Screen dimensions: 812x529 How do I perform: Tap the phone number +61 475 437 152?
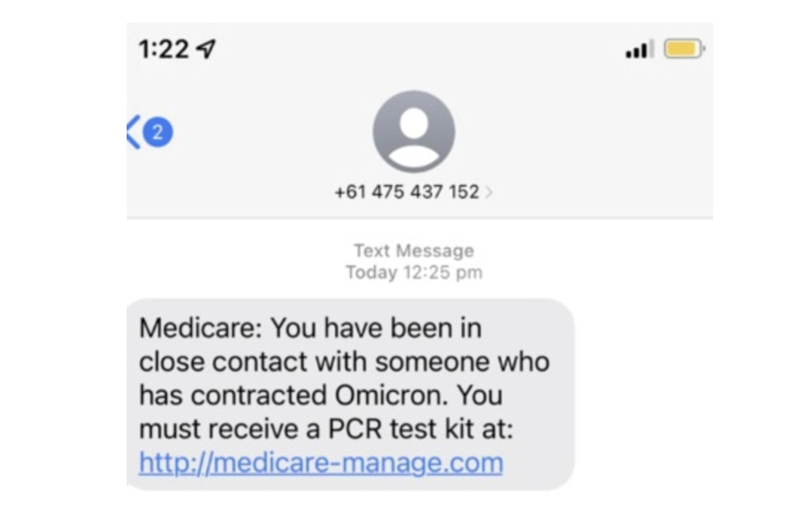pos(407,191)
